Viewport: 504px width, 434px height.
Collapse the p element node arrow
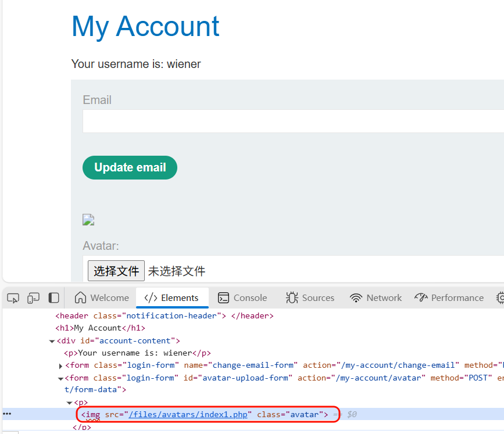[69, 403]
